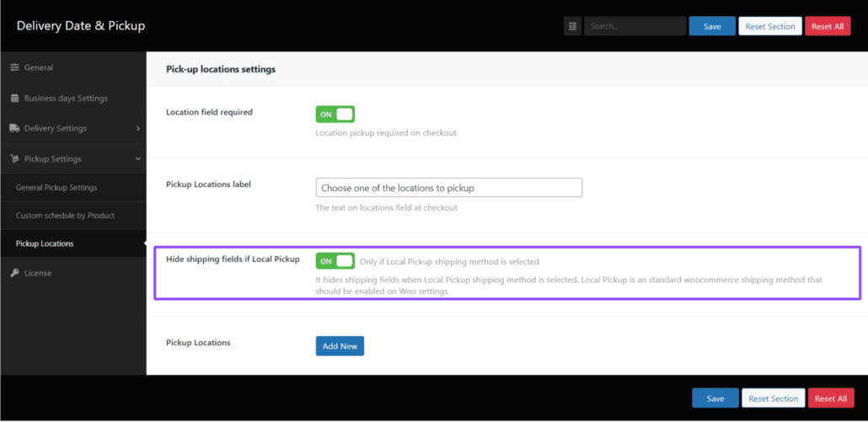The width and height of the screenshot is (868, 422).
Task: Click the bottom Reset Section button
Action: 773,398
